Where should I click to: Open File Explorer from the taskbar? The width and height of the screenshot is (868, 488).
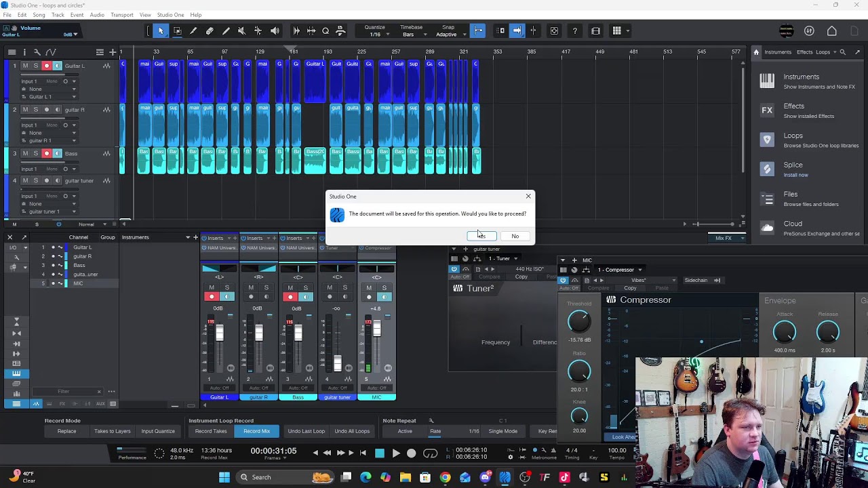pos(406,477)
